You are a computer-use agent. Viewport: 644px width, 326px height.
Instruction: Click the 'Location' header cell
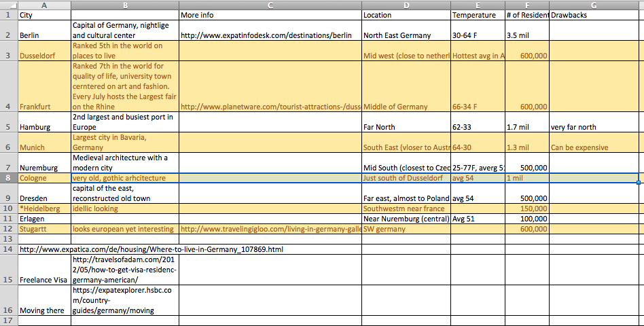coord(406,15)
